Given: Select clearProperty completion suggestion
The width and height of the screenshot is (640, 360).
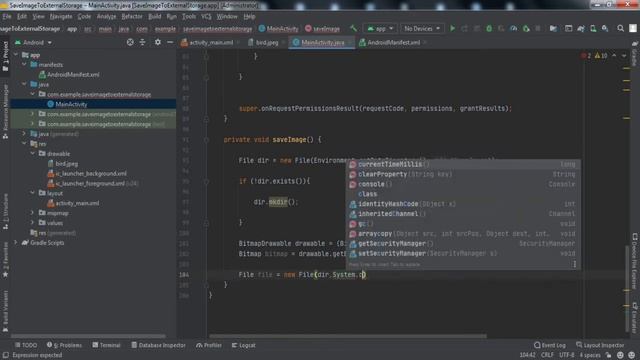Looking at the screenshot, I should point(463,174).
